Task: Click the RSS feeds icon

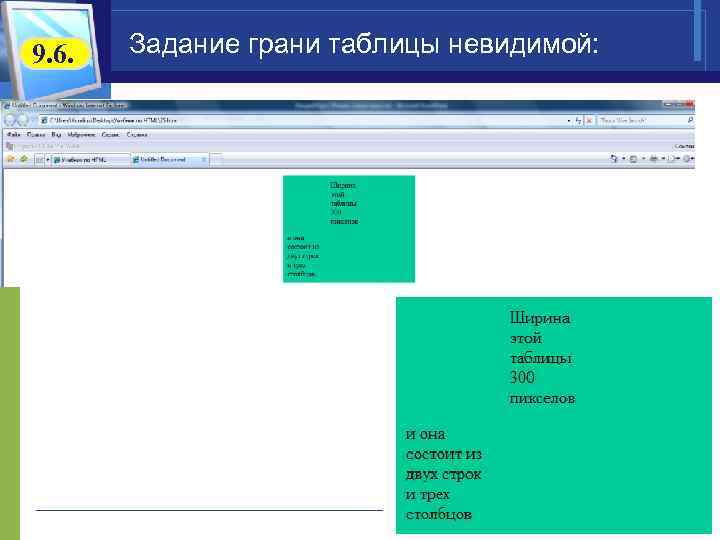Action: (x=633, y=159)
